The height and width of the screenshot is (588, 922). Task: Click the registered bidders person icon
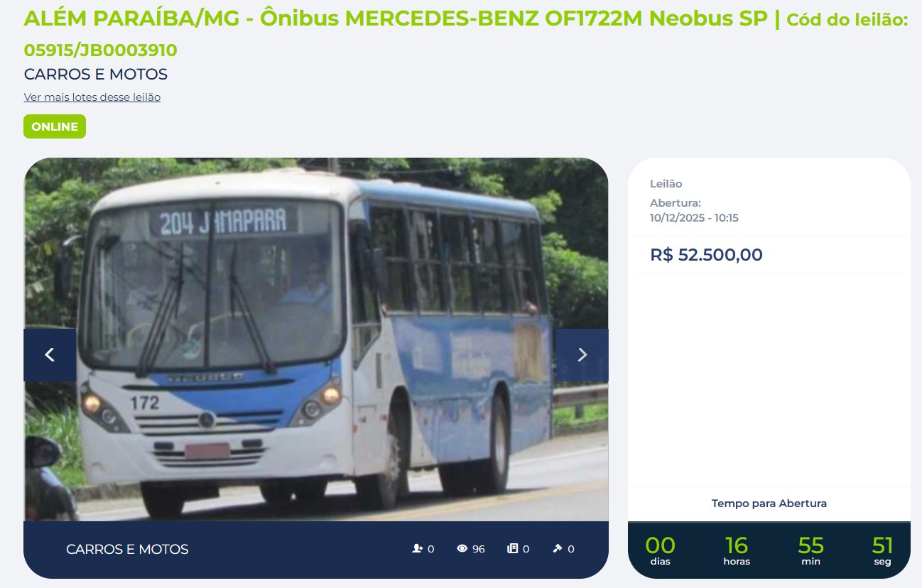[x=418, y=549]
